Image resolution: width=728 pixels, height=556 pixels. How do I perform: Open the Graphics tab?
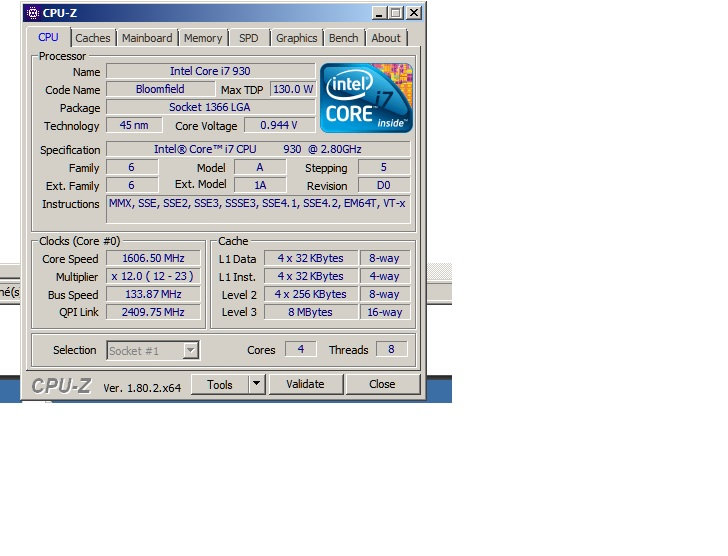tap(296, 38)
